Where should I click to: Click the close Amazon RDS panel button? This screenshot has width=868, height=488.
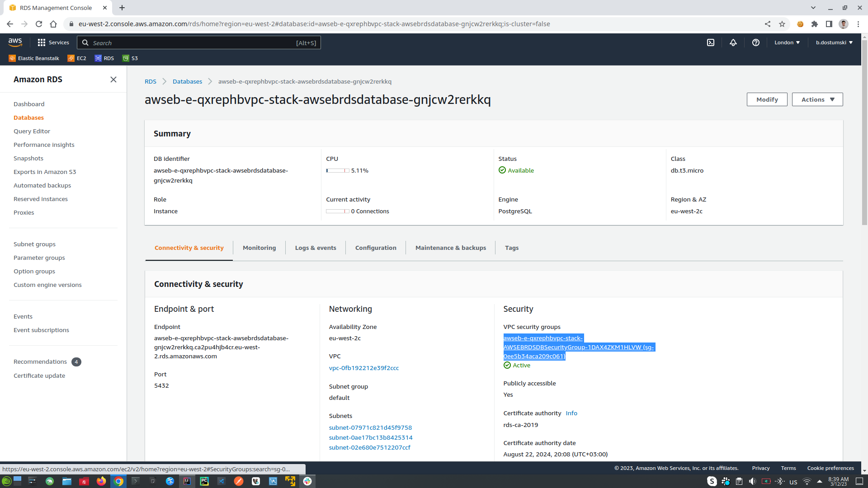[113, 79]
